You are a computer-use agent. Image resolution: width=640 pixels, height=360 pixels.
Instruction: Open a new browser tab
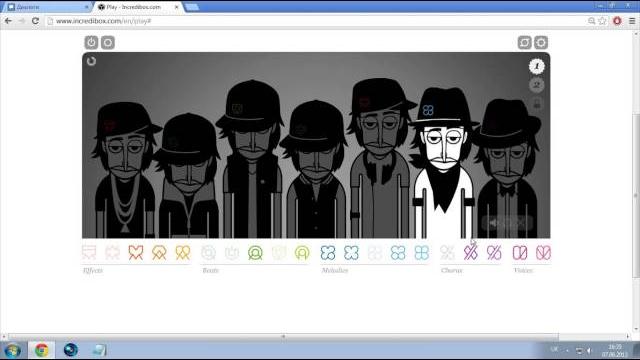click(192, 7)
